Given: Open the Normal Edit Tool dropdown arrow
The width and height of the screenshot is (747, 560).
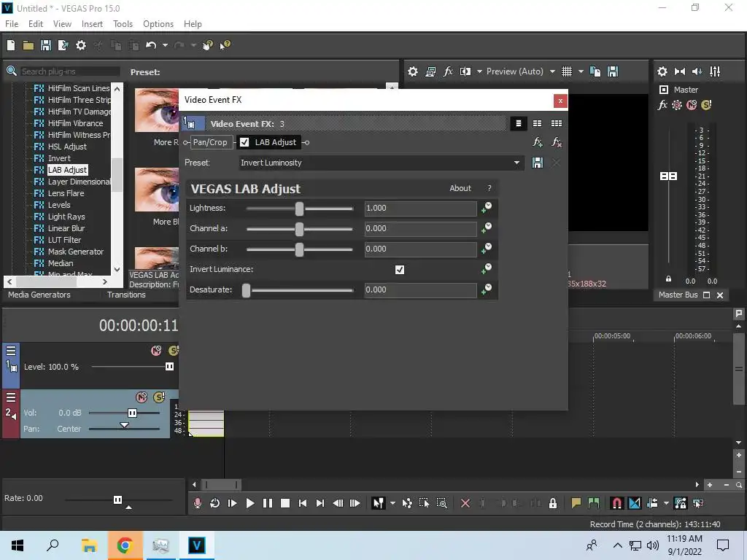Looking at the screenshot, I should click(x=392, y=503).
